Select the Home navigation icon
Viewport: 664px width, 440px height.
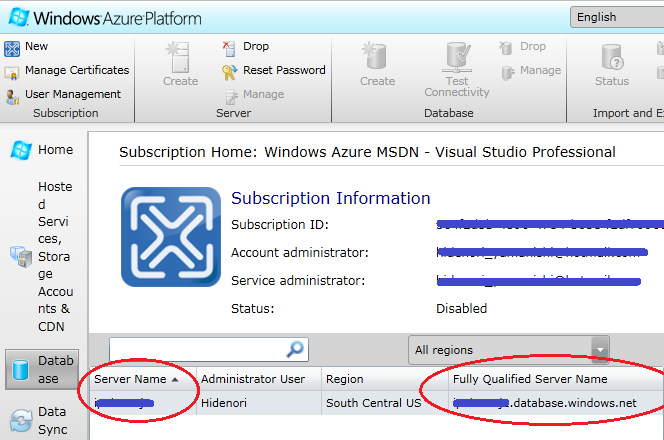coord(21,150)
